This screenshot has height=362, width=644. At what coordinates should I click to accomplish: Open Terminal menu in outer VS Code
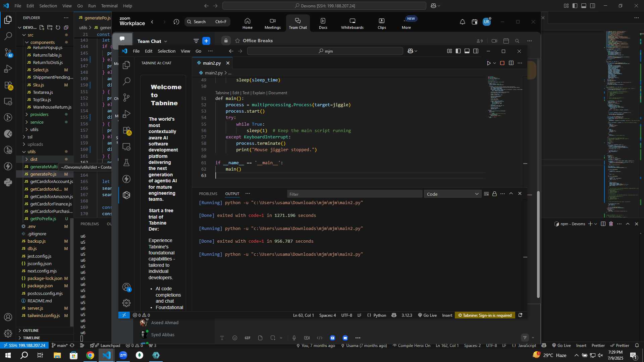pos(109,6)
